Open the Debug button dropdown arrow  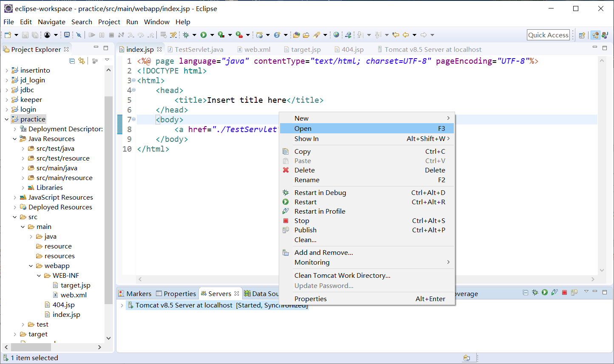tap(194, 35)
